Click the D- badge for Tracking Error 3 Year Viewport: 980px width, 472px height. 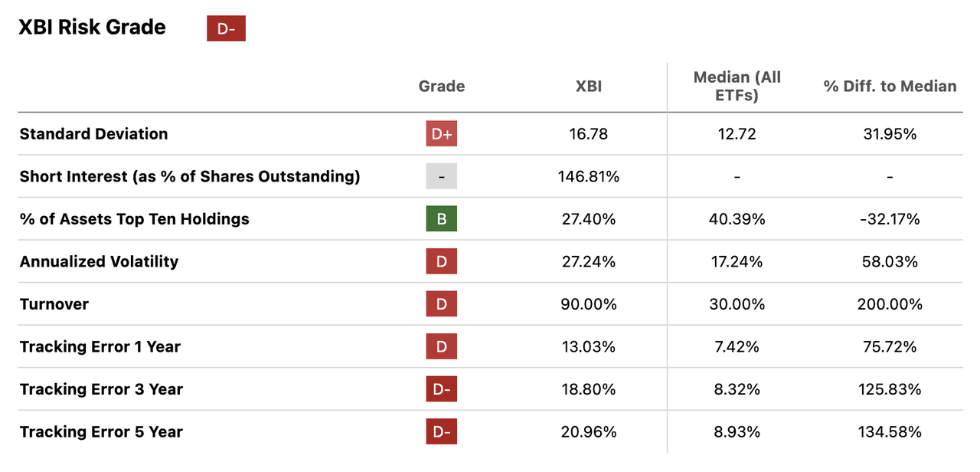tap(442, 389)
